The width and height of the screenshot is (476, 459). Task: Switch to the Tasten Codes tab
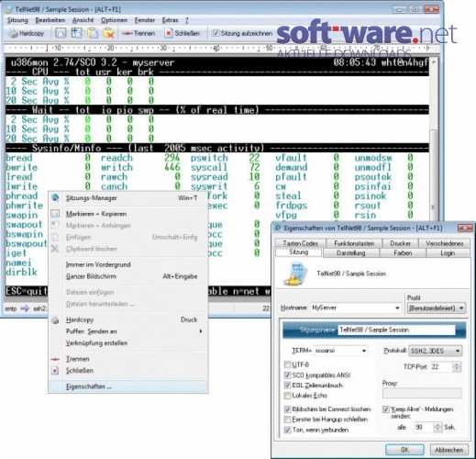click(300, 243)
